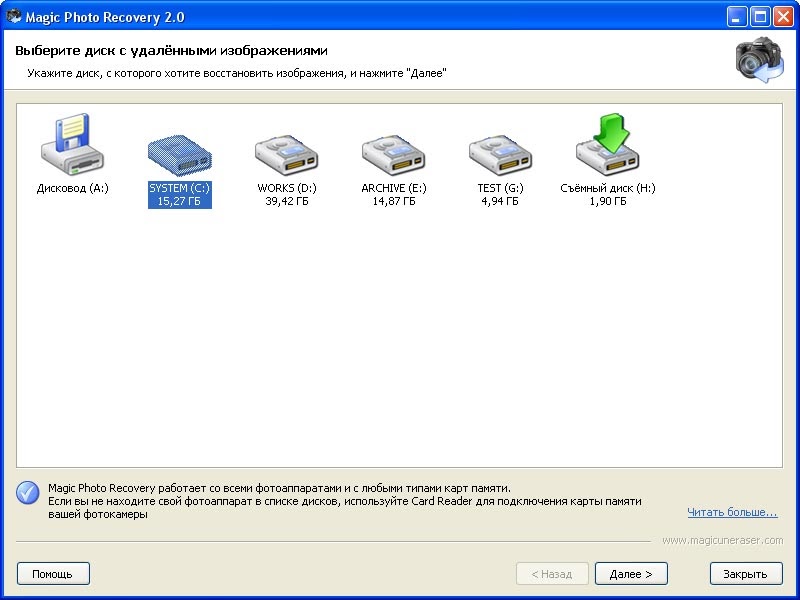800x600 pixels.
Task: Close window with red X button
Action: 783,17
